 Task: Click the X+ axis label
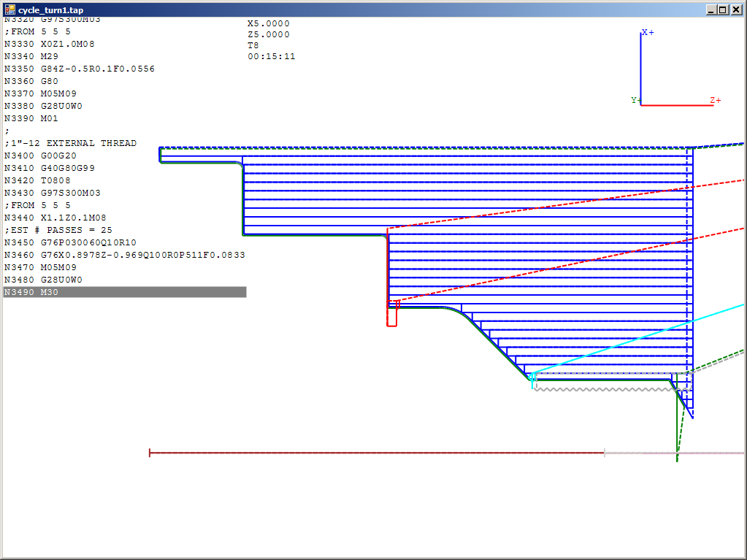point(648,32)
